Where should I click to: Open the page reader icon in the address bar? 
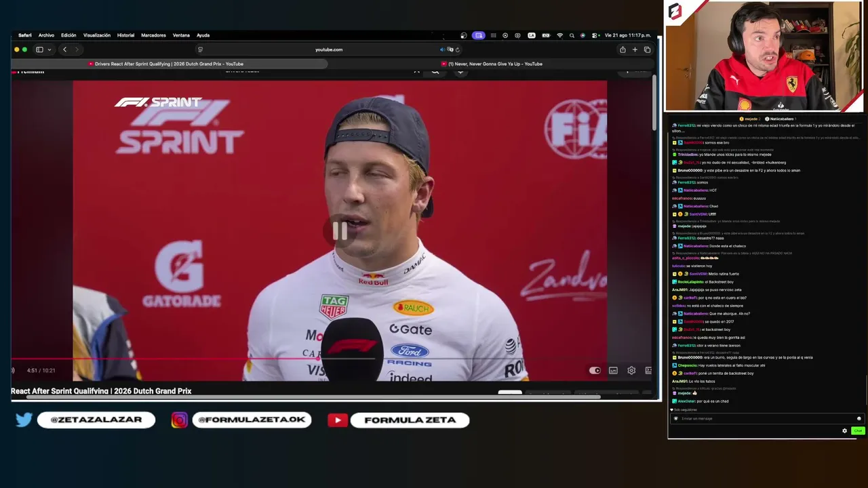point(200,49)
